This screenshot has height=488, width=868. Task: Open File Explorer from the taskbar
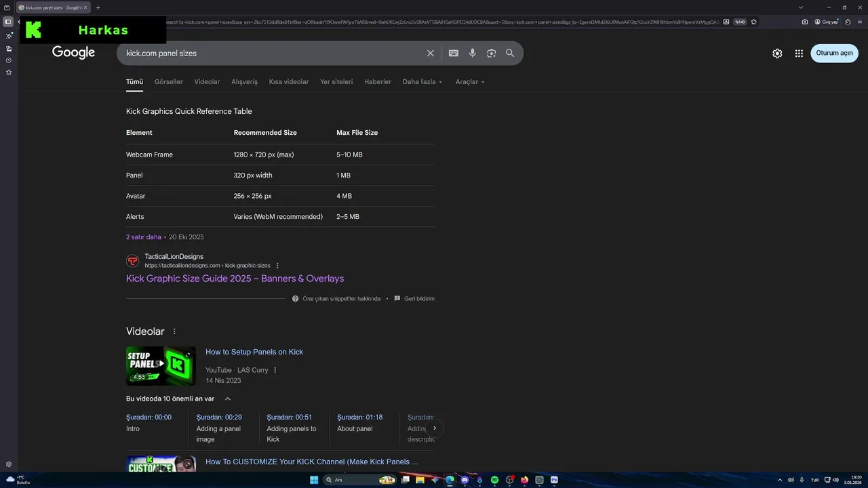coord(420,480)
